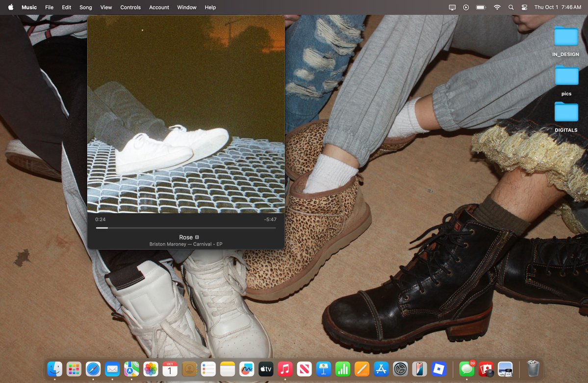Click the Briston Maroney — Carnival - EP text

186,244
